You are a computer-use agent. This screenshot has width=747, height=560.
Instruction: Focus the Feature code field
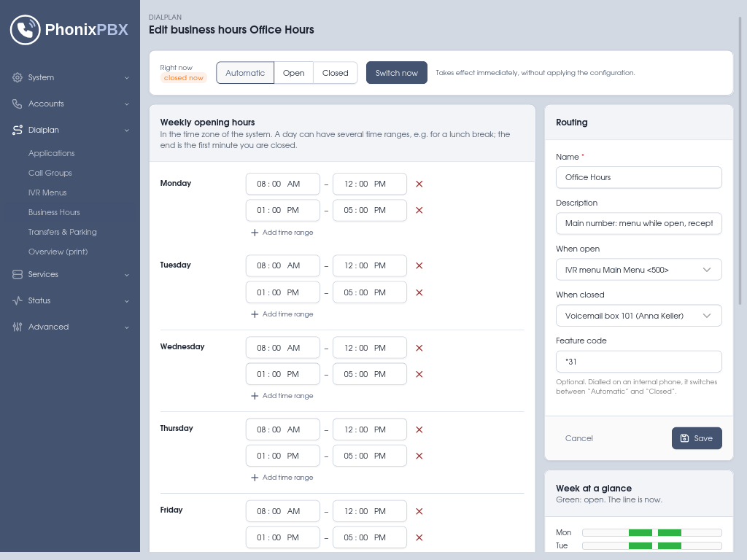(x=639, y=362)
